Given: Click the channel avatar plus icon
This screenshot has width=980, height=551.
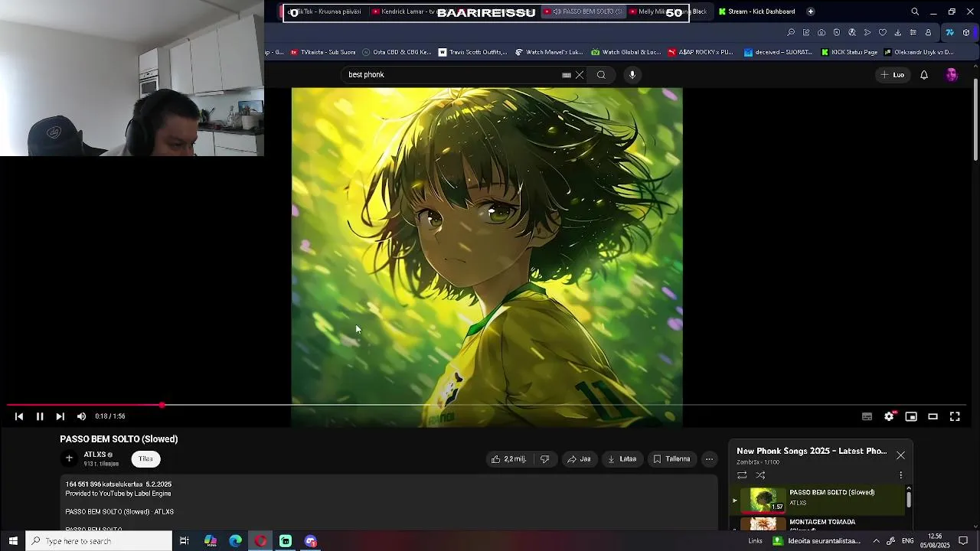Looking at the screenshot, I should point(69,458).
